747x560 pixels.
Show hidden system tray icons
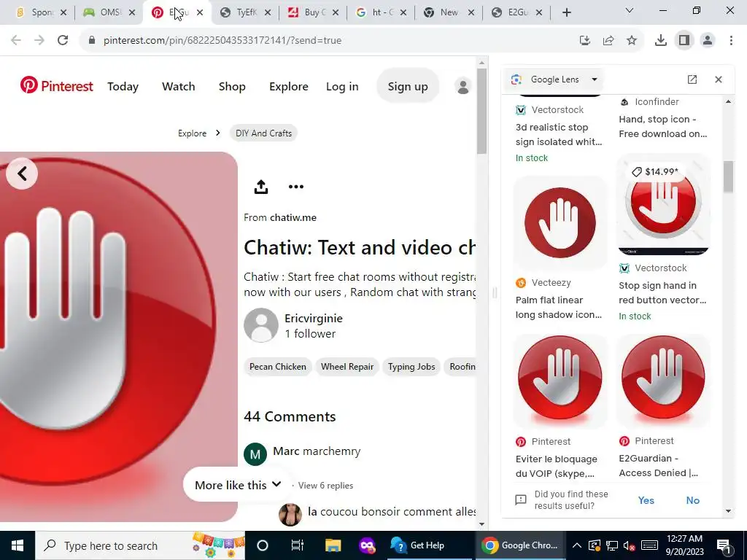[x=576, y=545]
